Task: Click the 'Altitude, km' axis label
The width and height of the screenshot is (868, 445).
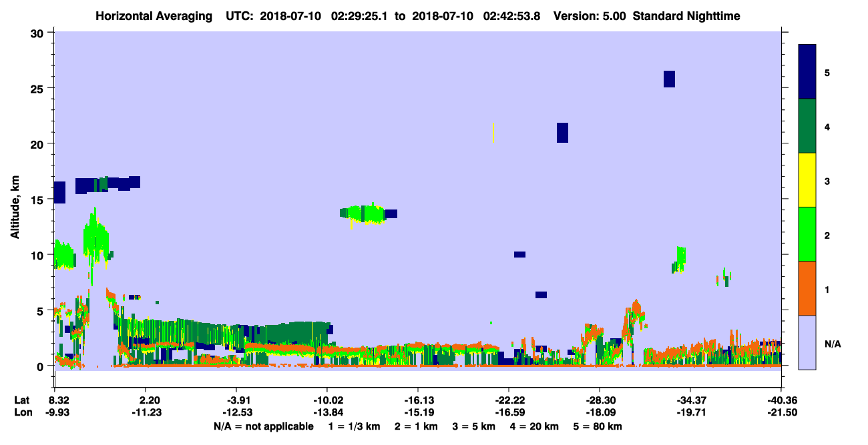Action: 15,206
